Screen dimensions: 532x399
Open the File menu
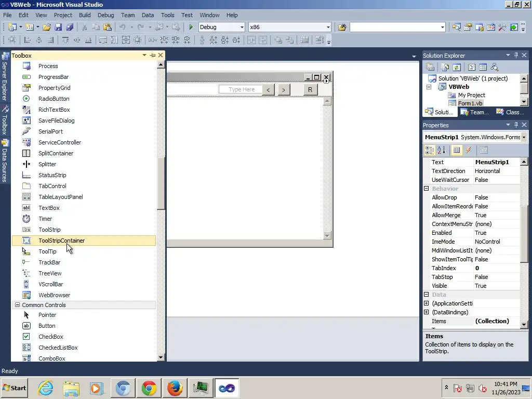pyautogui.click(x=7, y=15)
